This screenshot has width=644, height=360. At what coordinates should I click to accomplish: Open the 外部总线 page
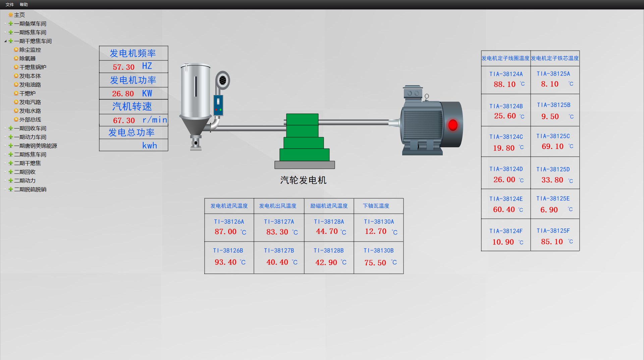[30, 119]
